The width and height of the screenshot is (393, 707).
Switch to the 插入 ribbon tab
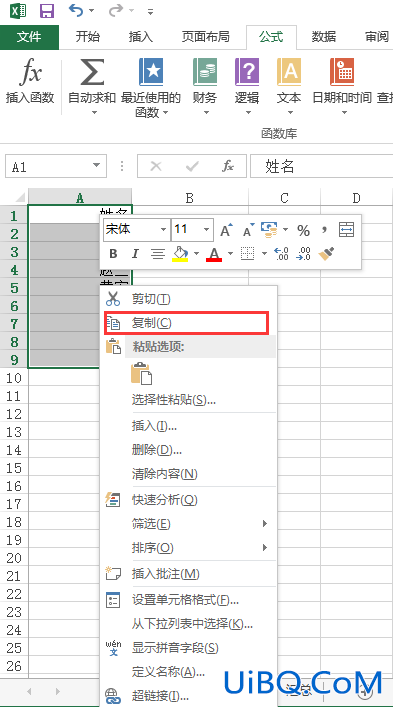141,37
